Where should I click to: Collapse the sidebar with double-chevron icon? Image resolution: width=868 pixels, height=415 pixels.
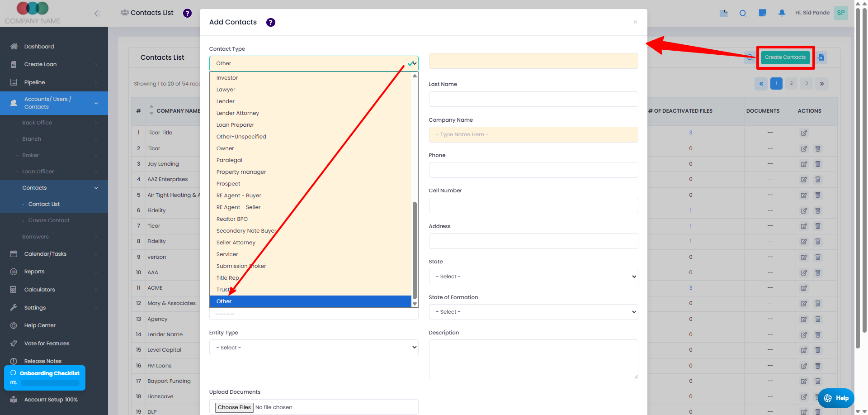click(x=97, y=14)
